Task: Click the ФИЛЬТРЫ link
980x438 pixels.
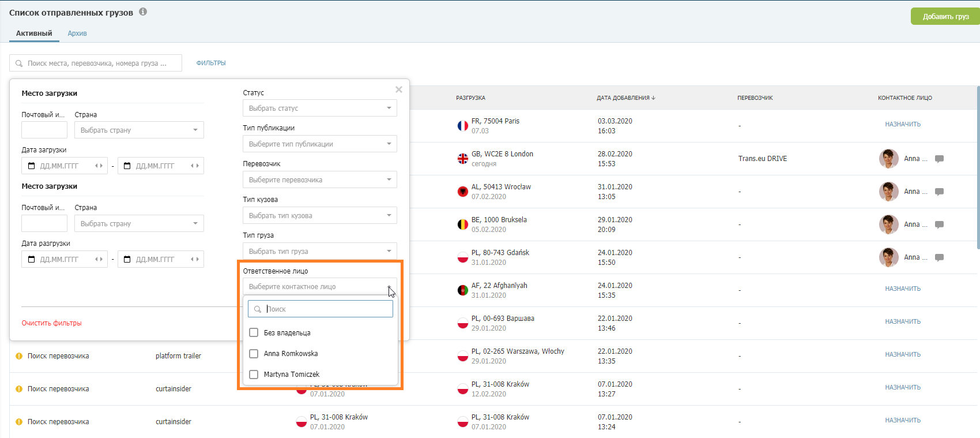Action: (x=211, y=63)
